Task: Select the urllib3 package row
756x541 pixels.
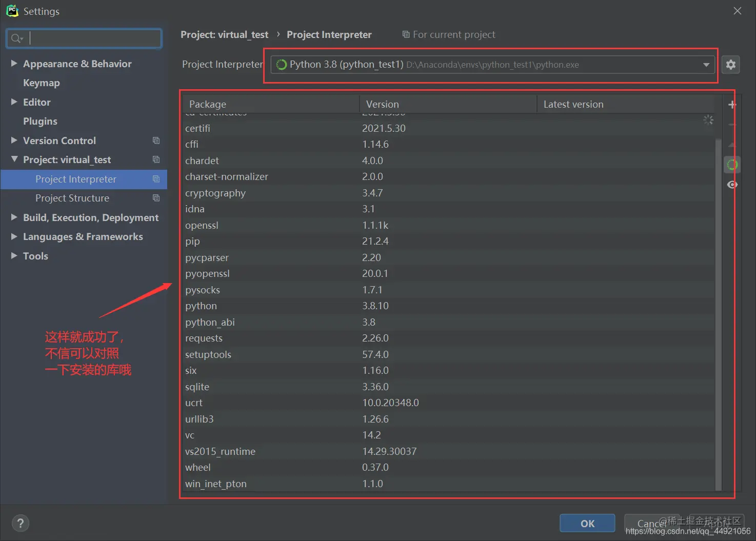Action: click(449, 419)
